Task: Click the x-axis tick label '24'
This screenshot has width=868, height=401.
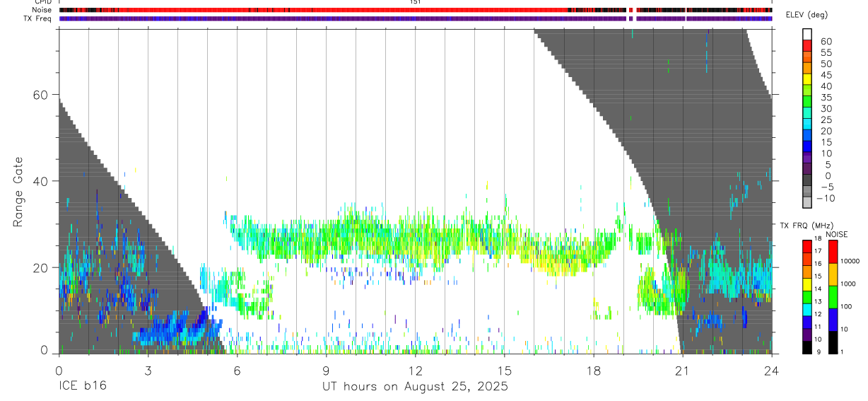Action: click(x=772, y=370)
